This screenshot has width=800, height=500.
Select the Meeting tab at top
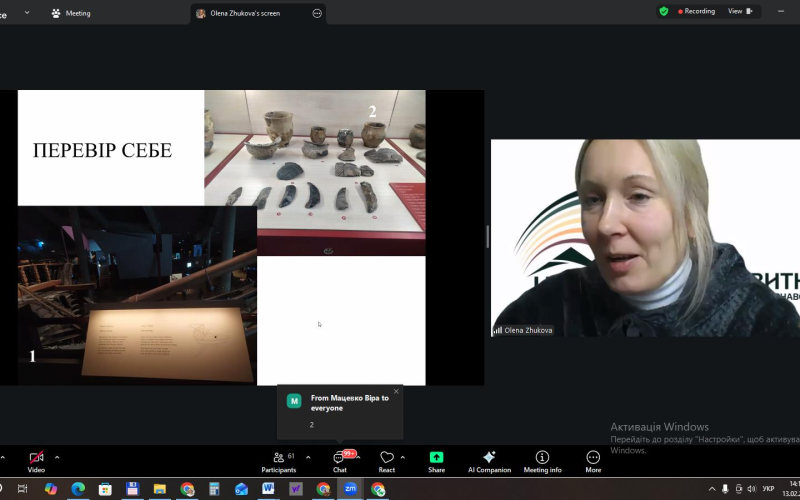71,13
